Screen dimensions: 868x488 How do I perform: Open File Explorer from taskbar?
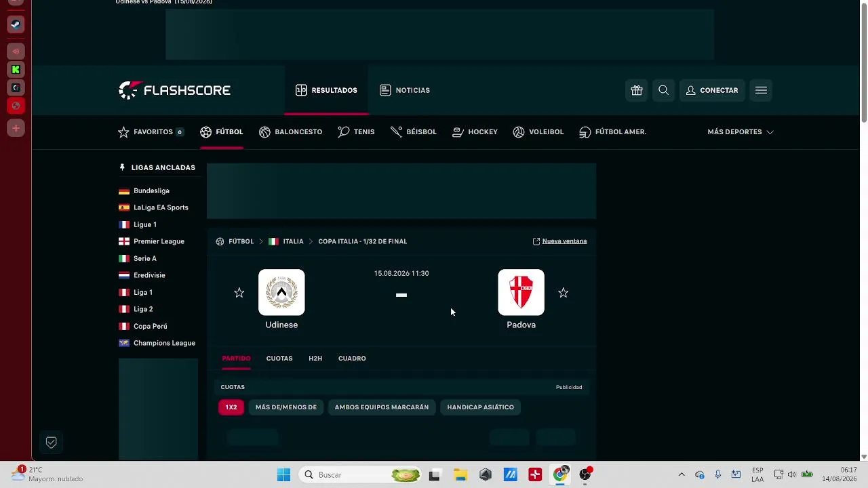tap(460, 474)
